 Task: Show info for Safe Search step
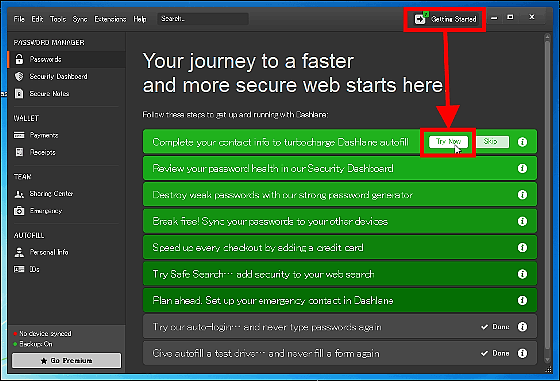[x=522, y=274]
